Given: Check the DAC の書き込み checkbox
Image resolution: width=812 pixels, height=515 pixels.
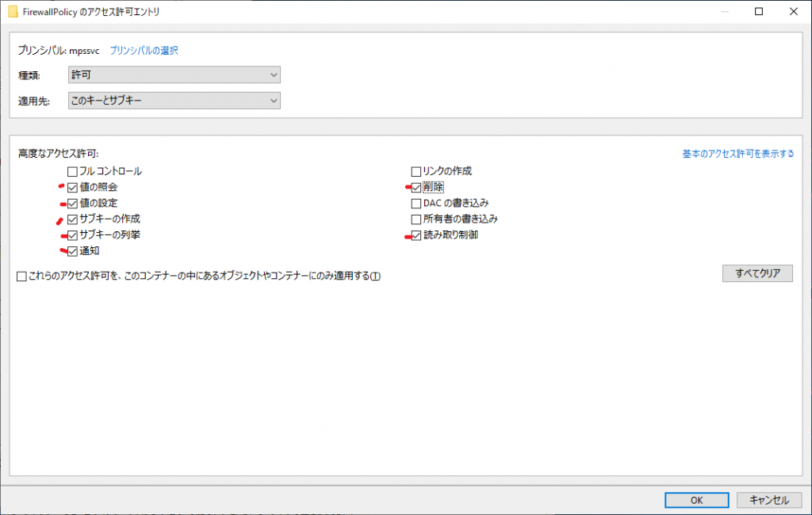Looking at the screenshot, I should [x=416, y=204].
